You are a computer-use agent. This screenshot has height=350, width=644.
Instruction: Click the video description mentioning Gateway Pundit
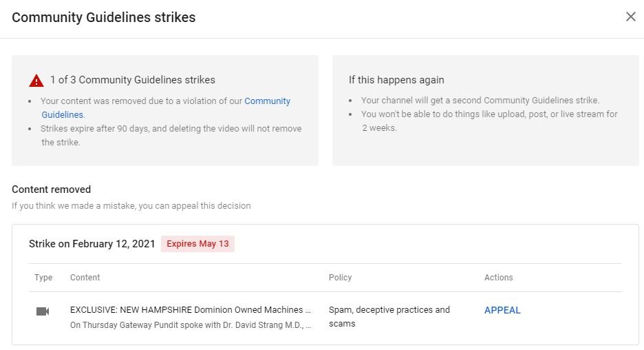[x=191, y=324]
